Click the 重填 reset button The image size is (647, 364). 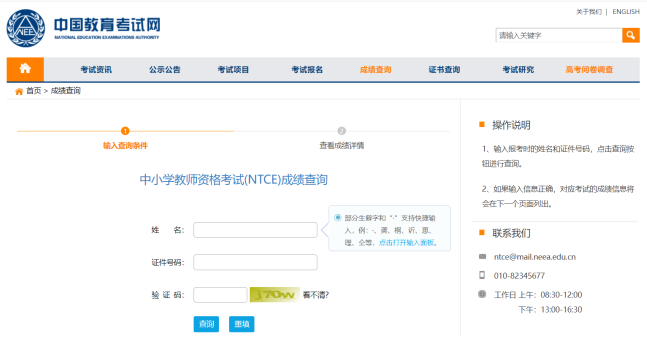[x=242, y=324]
